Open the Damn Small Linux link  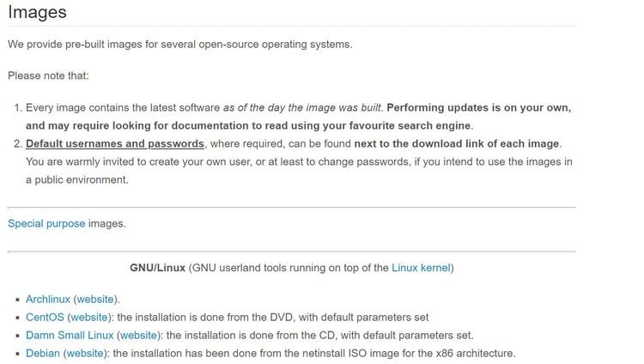(70, 336)
